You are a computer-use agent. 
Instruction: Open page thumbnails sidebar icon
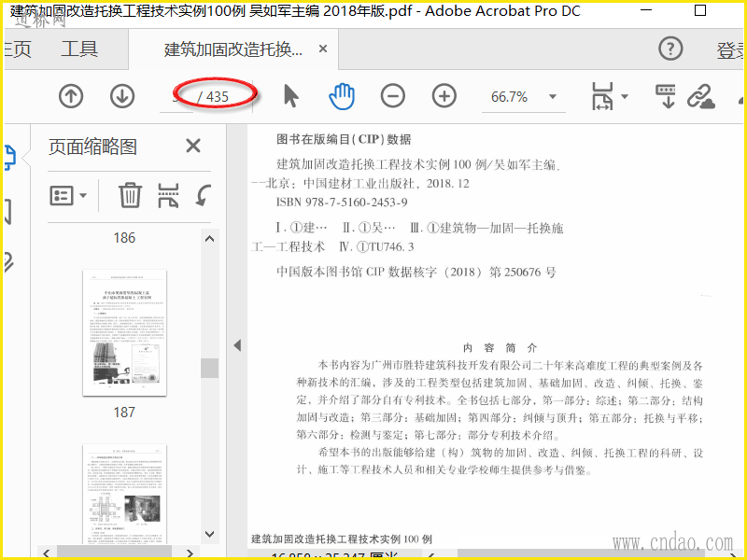pos(10,158)
